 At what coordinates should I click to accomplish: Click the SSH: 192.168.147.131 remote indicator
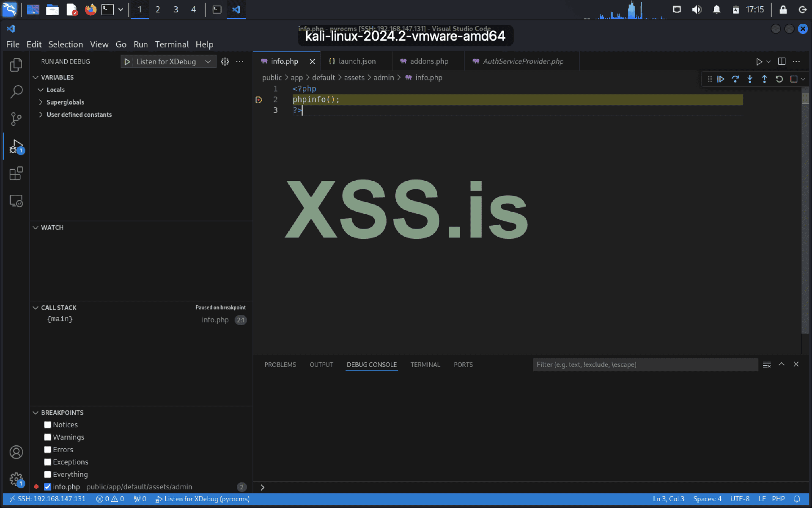coord(47,499)
